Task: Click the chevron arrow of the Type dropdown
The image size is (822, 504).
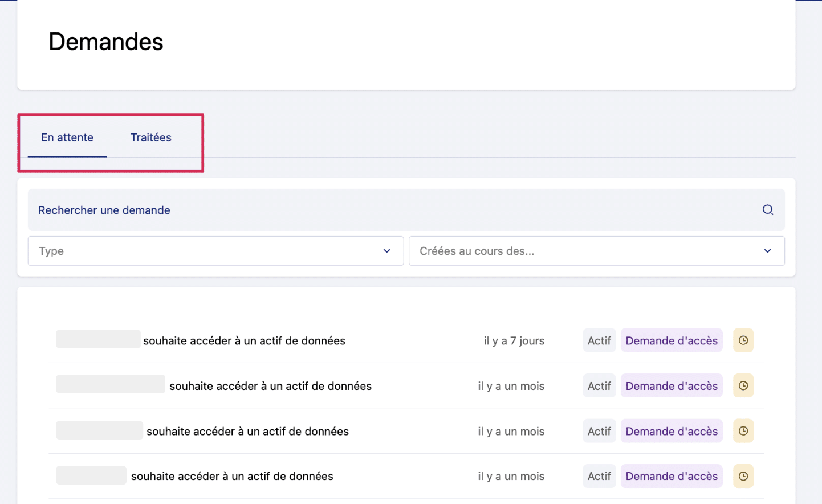Action: pyautogui.click(x=386, y=251)
